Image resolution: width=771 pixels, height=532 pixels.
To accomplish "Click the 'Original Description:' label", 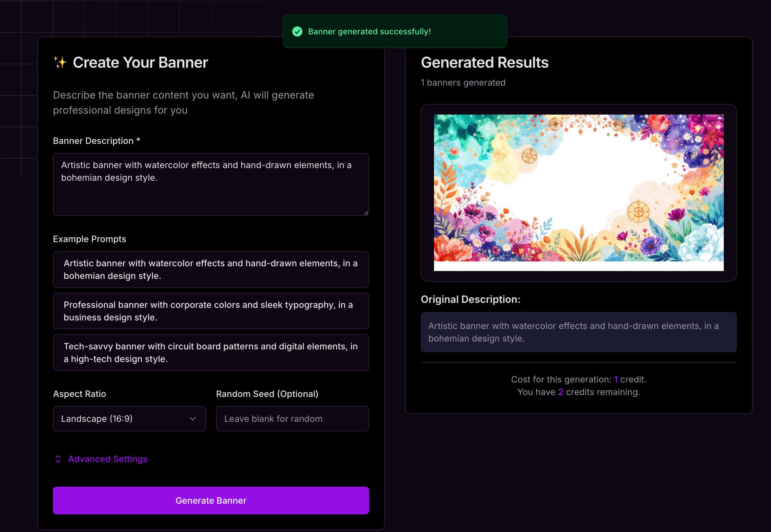I will pos(471,299).
